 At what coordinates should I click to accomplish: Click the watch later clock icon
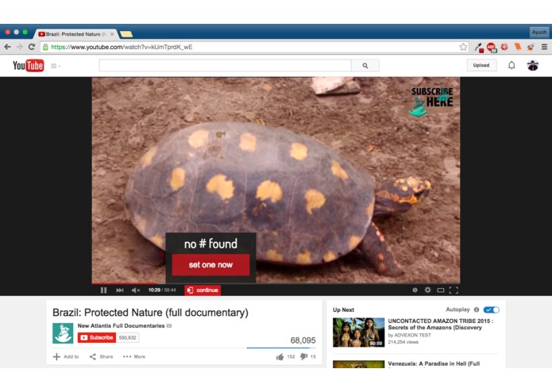pos(415,290)
